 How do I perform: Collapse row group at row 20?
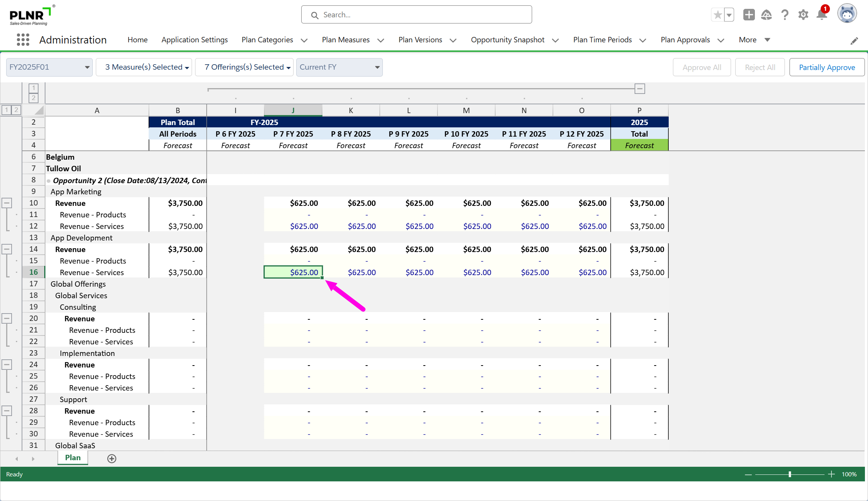coord(7,318)
